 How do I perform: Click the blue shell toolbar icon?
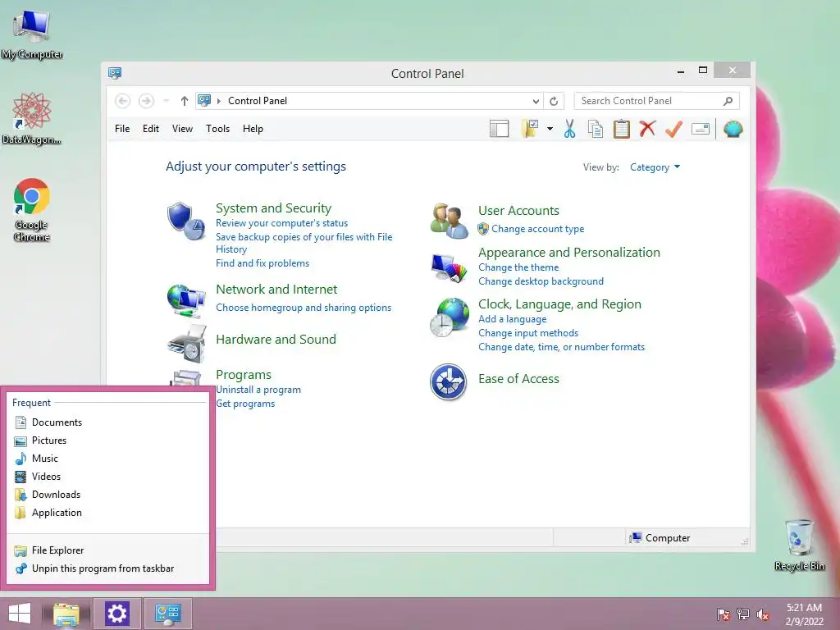(733, 129)
